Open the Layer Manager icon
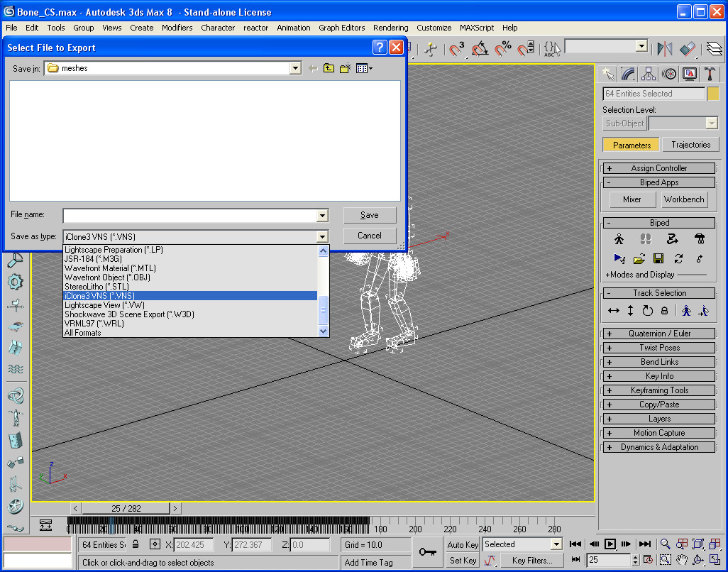This screenshot has width=728, height=572. pyautogui.click(x=715, y=48)
